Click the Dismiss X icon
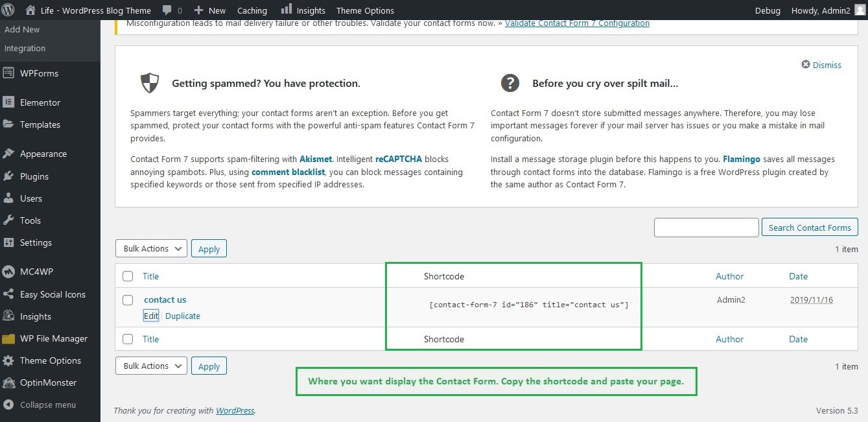This screenshot has height=422, width=868. pos(806,65)
